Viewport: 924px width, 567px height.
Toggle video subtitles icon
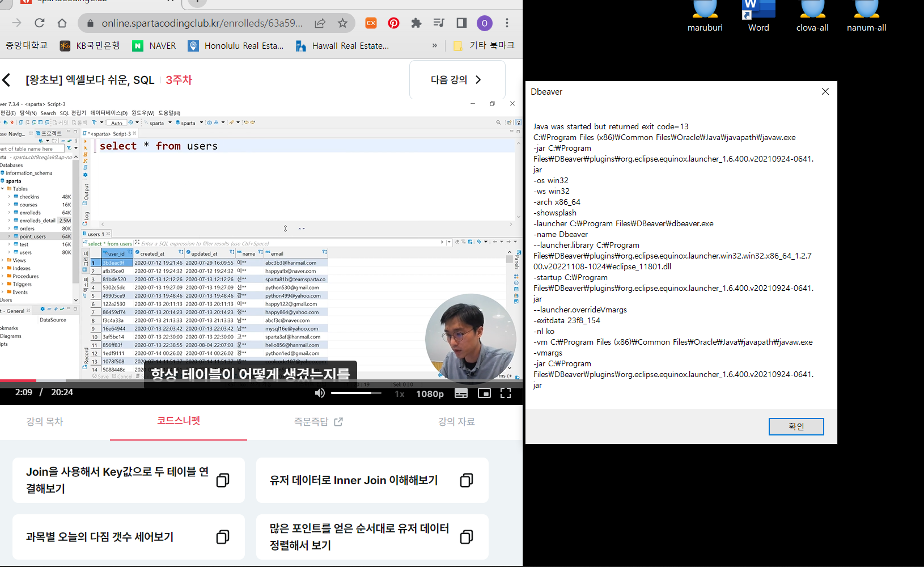pyautogui.click(x=461, y=393)
